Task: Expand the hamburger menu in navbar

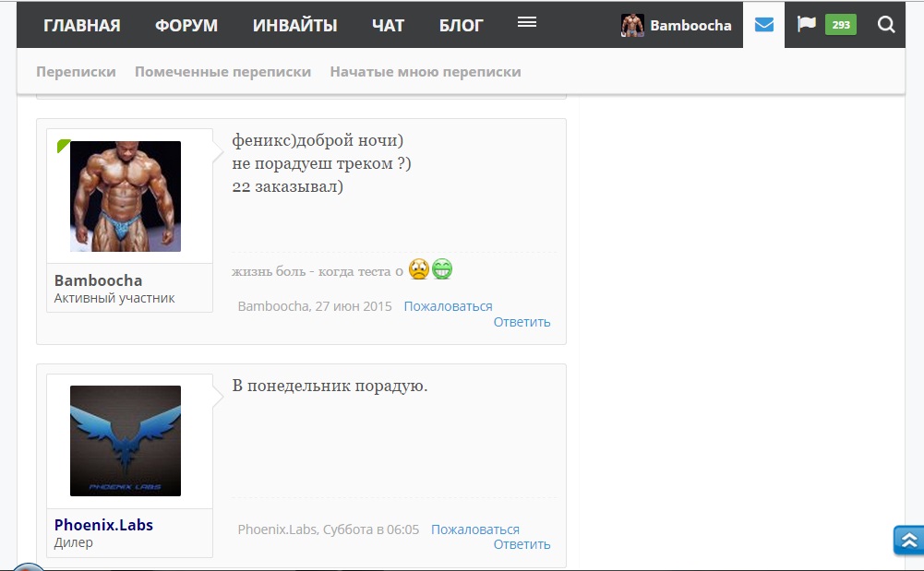Action: 527,22
